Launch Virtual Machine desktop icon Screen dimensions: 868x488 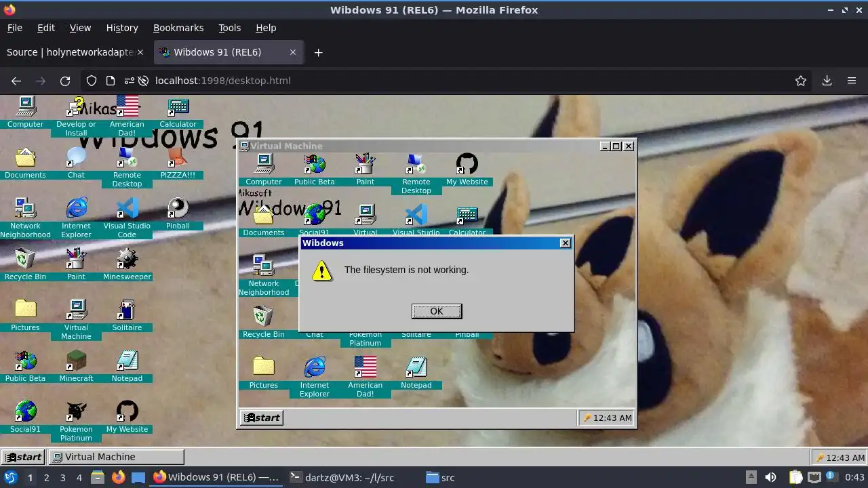click(x=76, y=319)
